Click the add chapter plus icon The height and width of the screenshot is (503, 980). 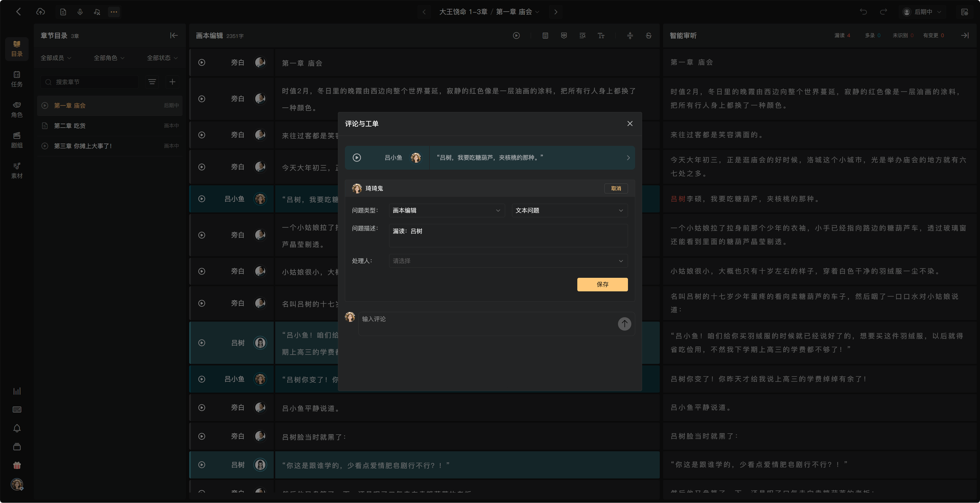pyautogui.click(x=172, y=82)
